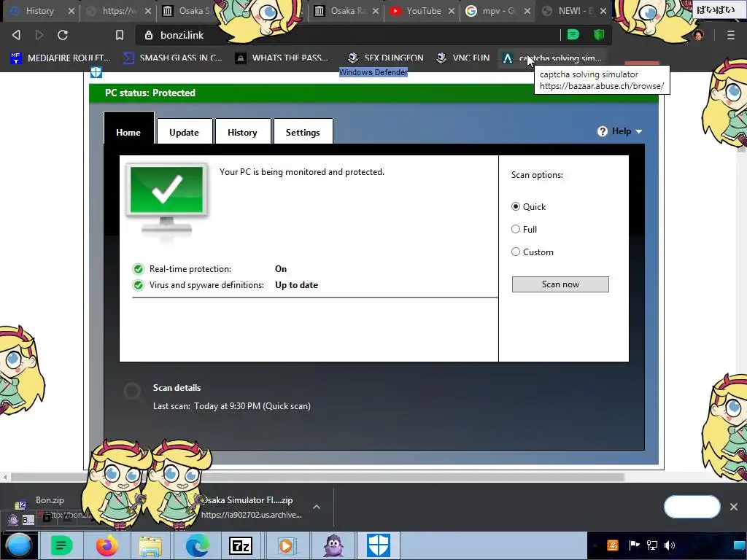Click the white Show all button in downloads bar
The width and height of the screenshot is (747, 560).
tap(692, 507)
